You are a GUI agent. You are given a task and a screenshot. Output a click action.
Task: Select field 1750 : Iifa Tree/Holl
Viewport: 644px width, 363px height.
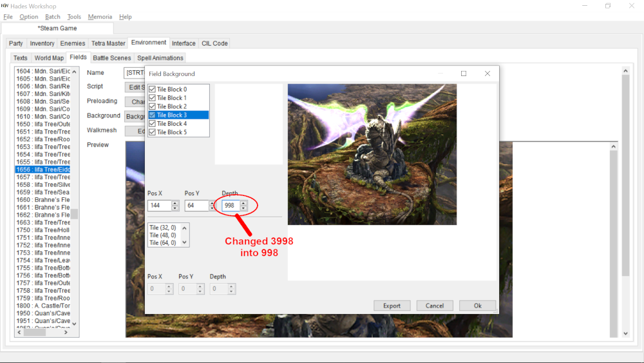pyautogui.click(x=43, y=230)
